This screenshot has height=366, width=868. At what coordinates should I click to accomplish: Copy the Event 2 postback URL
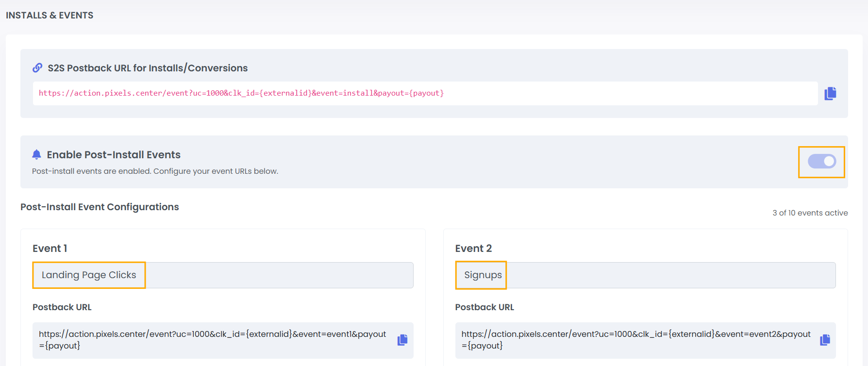click(x=825, y=340)
